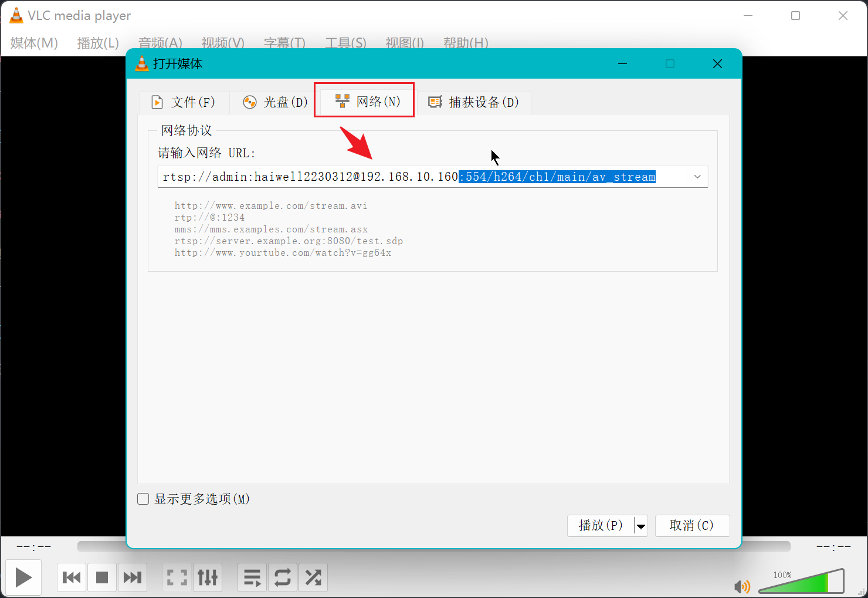Click the example http://www.example.com/stream.avi text
This screenshot has width=868, height=598.
(271, 206)
